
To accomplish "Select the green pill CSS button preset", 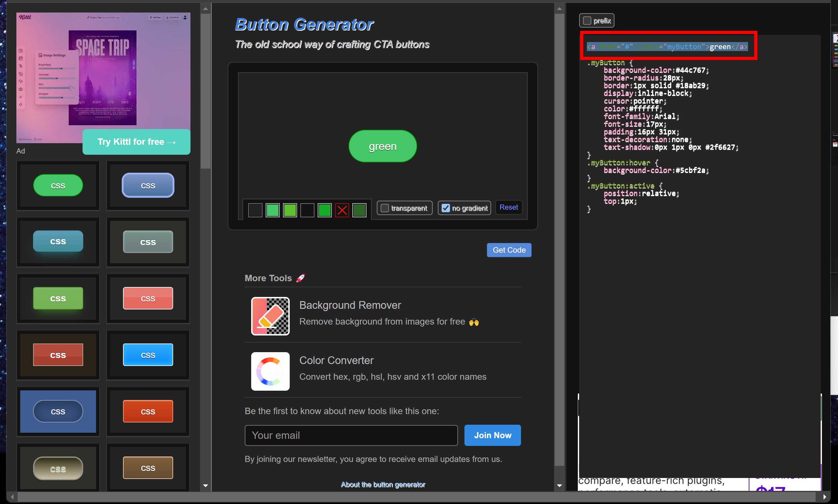I will tap(58, 186).
